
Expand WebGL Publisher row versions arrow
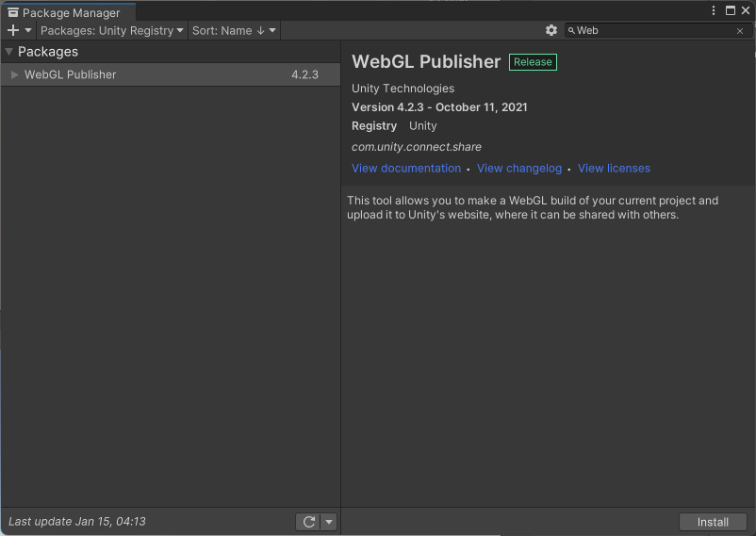[14, 74]
